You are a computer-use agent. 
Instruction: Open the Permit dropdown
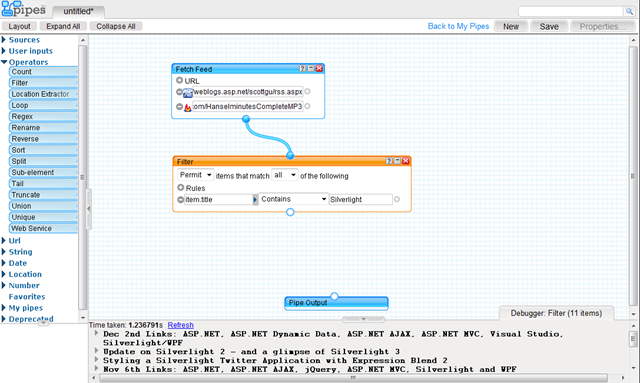pos(196,175)
